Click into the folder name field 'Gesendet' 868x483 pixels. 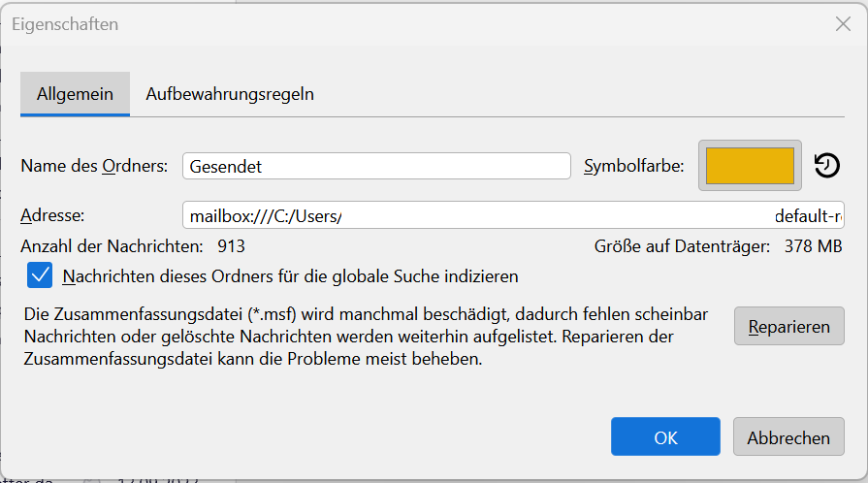click(x=376, y=166)
